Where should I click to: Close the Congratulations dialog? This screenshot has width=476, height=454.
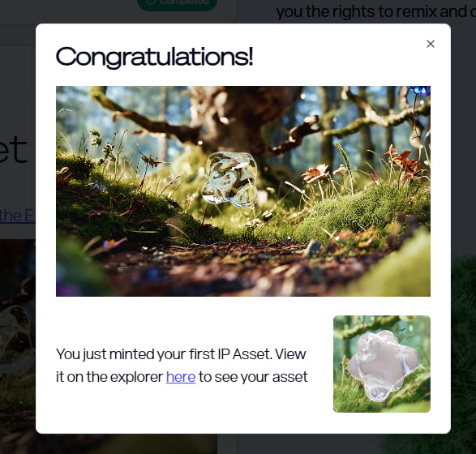(x=430, y=44)
